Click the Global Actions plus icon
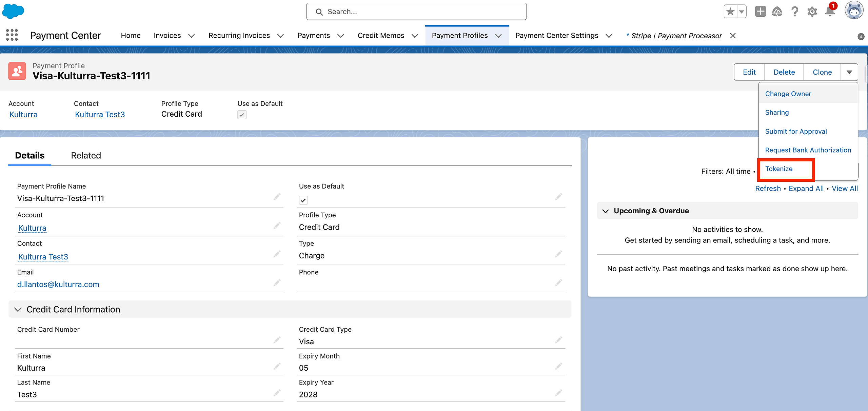The height and width of the screenshot is (411, 868). click(x=760, y=12)
